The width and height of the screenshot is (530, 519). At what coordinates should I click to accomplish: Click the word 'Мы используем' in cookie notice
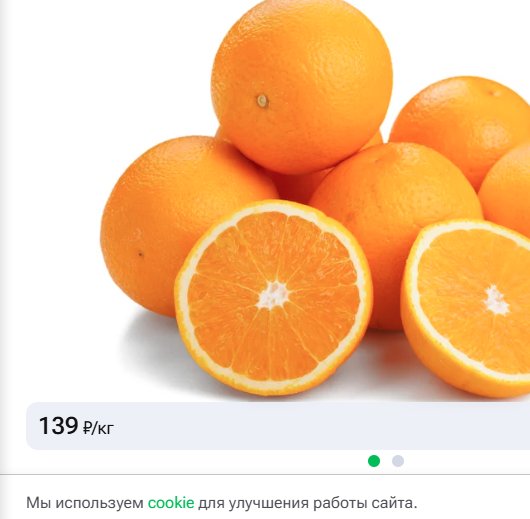click(x=85, y=503)
